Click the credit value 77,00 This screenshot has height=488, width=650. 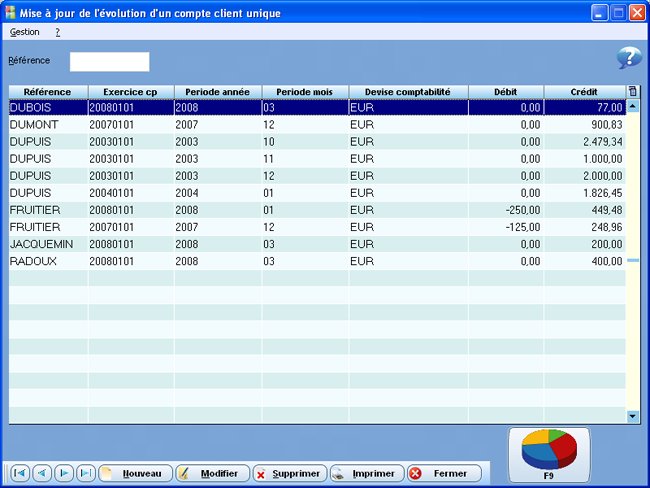click(x=609, y=107)
